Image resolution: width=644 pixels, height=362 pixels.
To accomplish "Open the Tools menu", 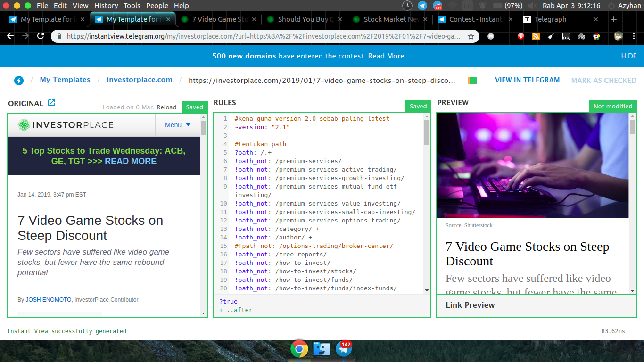I will click(x=132, y=6).
